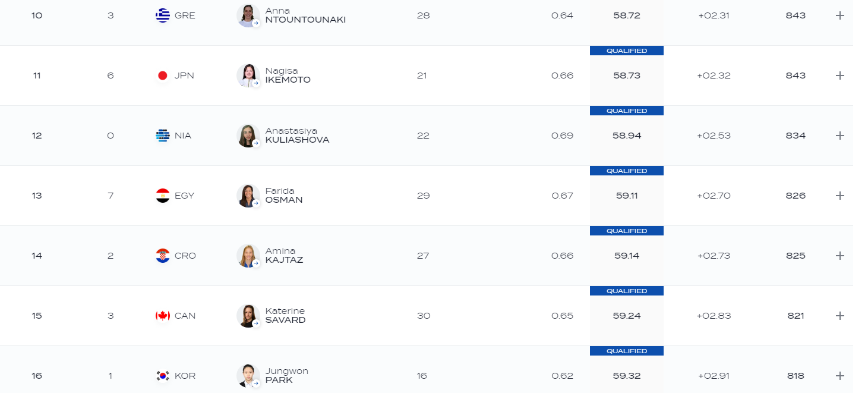Expand Anastasiya Kuliashova's result details
Image resolution: width=868 pixels, height=393 pixels.
click(839, 136)
